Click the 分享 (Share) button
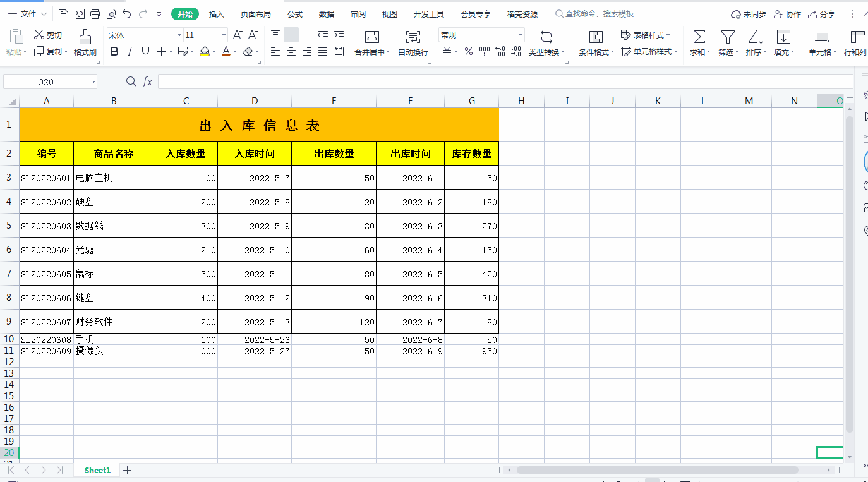The width and height of the screenshot is (868, 482). [822, 14]
